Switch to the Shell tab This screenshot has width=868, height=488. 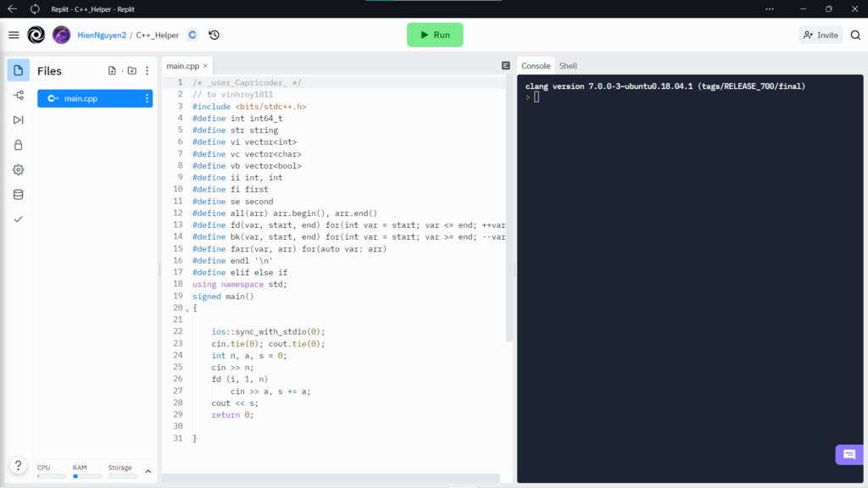click(x=568, y=66)
